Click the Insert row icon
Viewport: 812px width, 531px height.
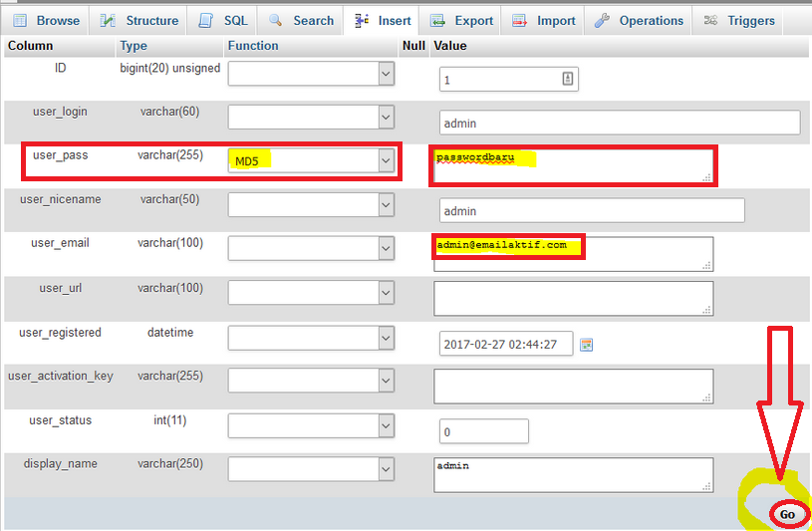click(x=362, y=21)
